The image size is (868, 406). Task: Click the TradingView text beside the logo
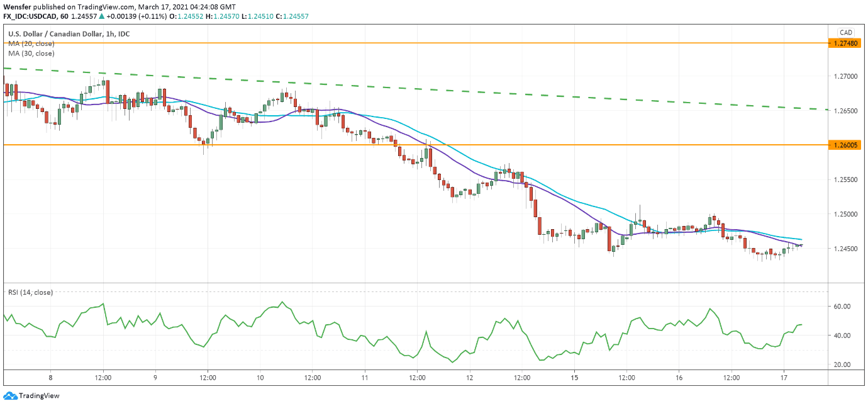[x=39, y=396]
